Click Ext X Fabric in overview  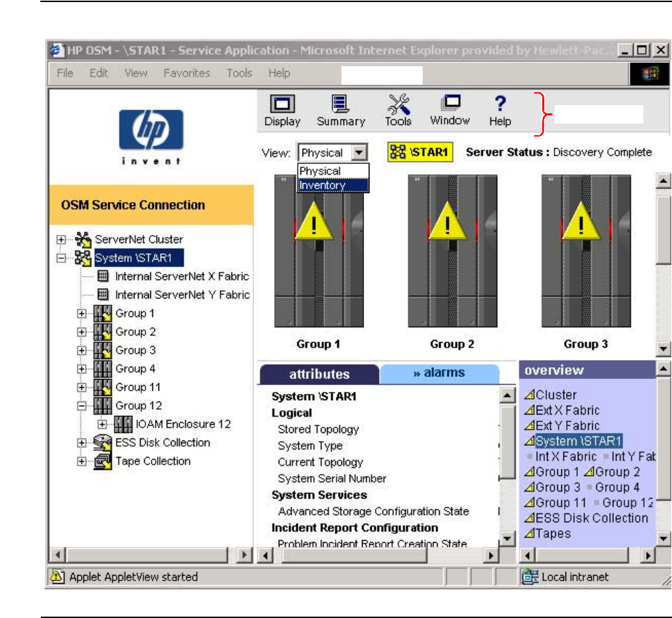click(x=562, y=410)
